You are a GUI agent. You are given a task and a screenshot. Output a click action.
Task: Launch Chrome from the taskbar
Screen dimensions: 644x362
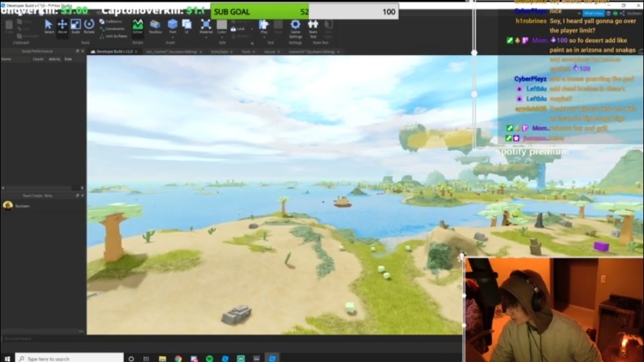click(x=178, y=358)
